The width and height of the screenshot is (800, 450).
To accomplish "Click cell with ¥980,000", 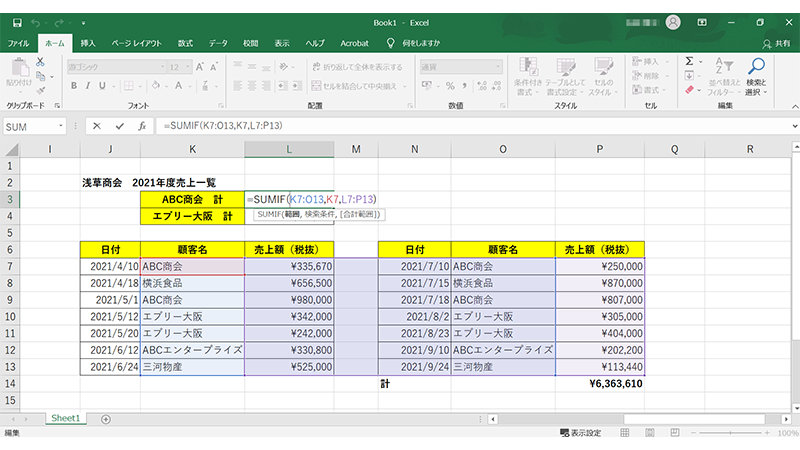I will coord(289,300).
